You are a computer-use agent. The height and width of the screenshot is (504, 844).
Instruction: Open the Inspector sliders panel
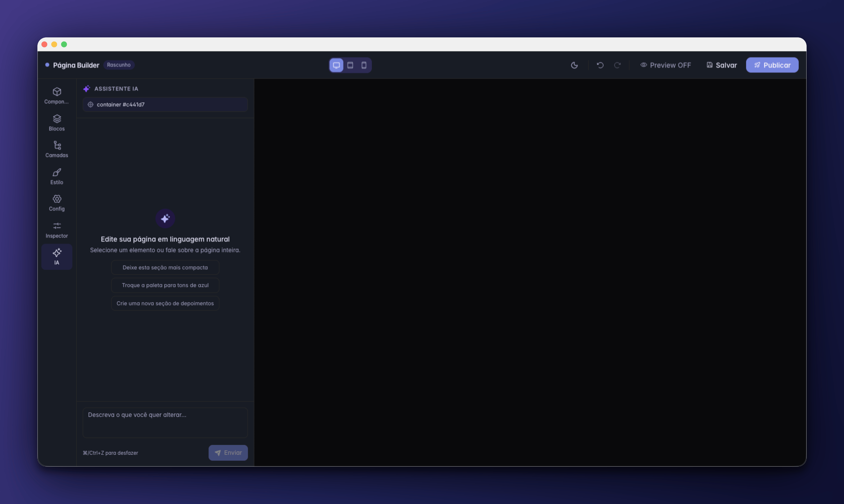[57, 230]
